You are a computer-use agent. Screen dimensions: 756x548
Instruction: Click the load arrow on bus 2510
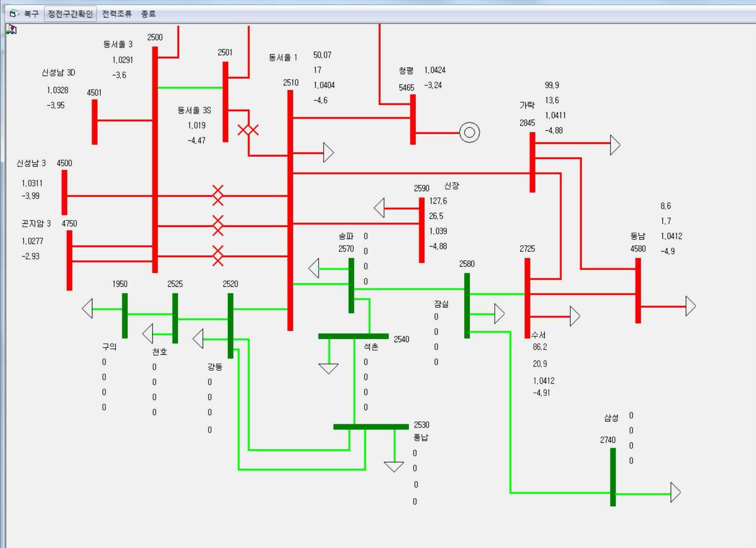(x=328, y=153)
